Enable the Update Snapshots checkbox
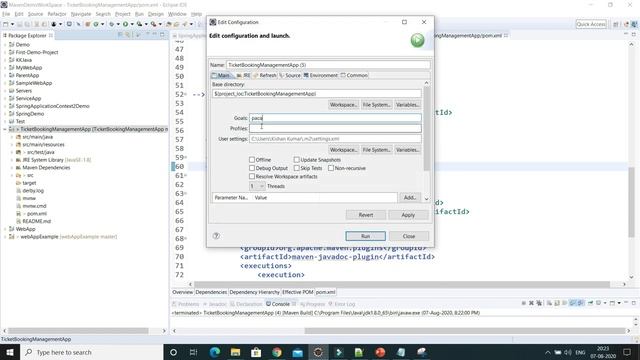The width and height of the screenshot is (640, 360). coord(296,160)
